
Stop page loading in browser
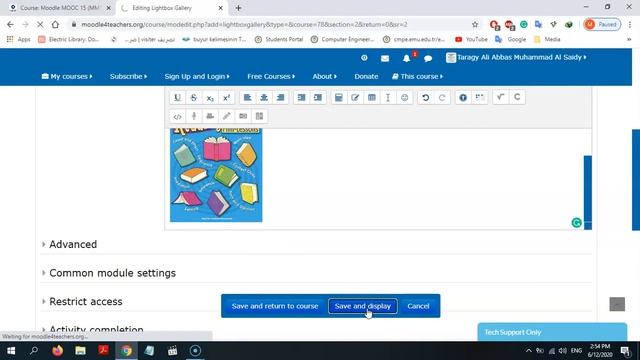click(40, 24)
